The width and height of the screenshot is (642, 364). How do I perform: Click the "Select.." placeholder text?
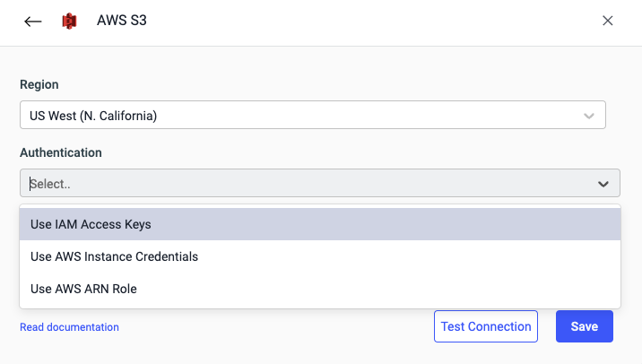(50, 184)
